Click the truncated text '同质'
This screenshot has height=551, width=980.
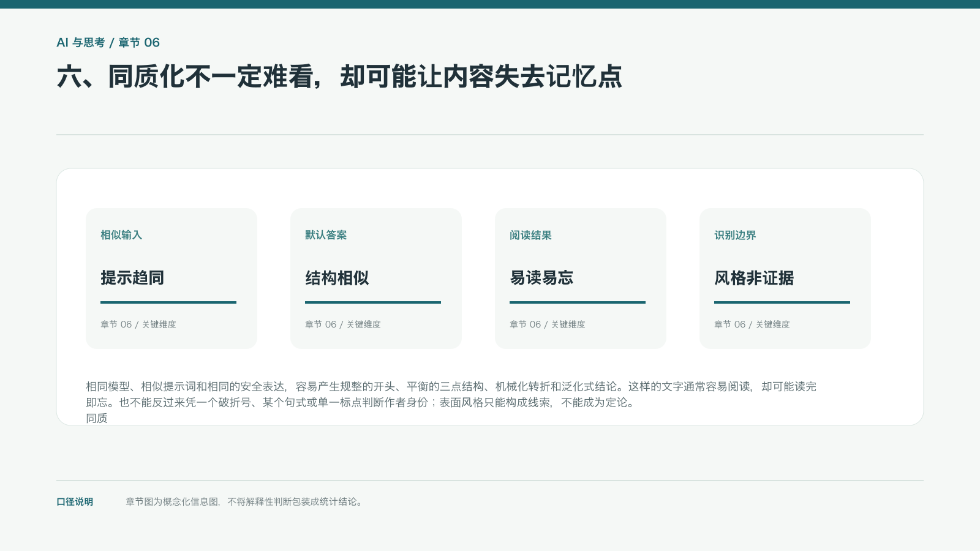click(97, 418)
